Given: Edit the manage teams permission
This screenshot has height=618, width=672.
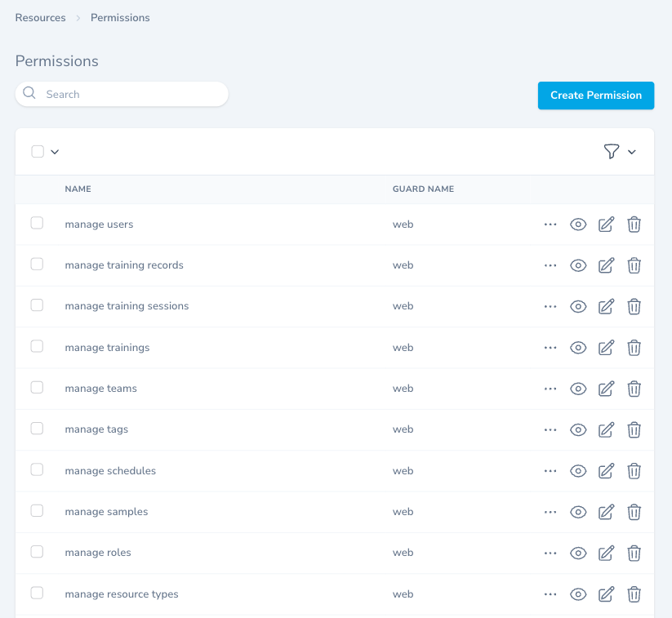Looking at the screenshot, I should tap(606, 389).
